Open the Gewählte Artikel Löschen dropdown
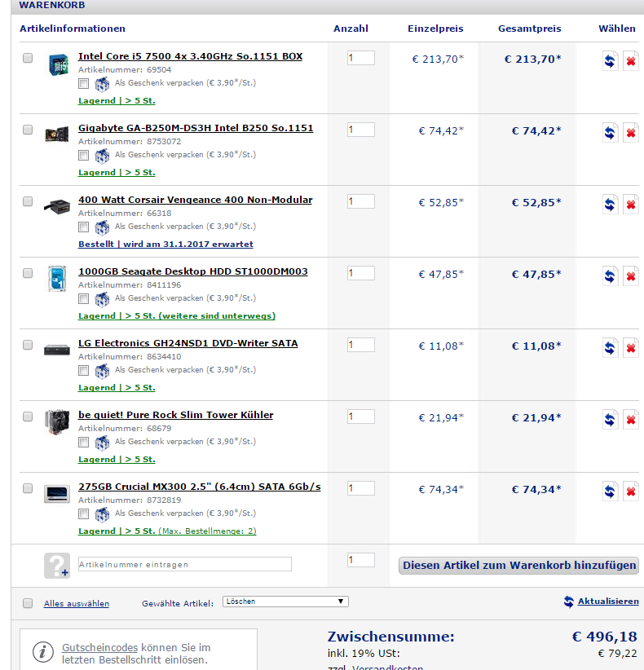 click(x=285, y=602)
